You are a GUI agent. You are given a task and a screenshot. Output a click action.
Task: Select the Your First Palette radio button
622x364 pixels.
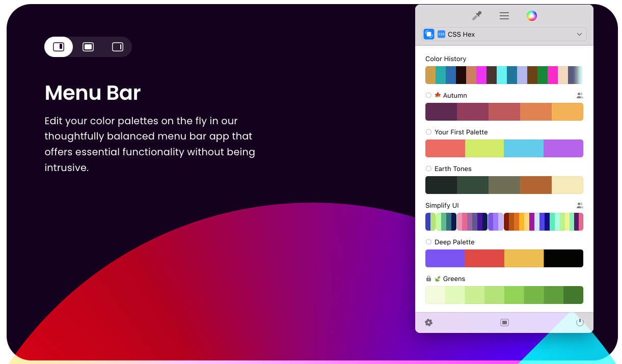click(x=428, y=132)
